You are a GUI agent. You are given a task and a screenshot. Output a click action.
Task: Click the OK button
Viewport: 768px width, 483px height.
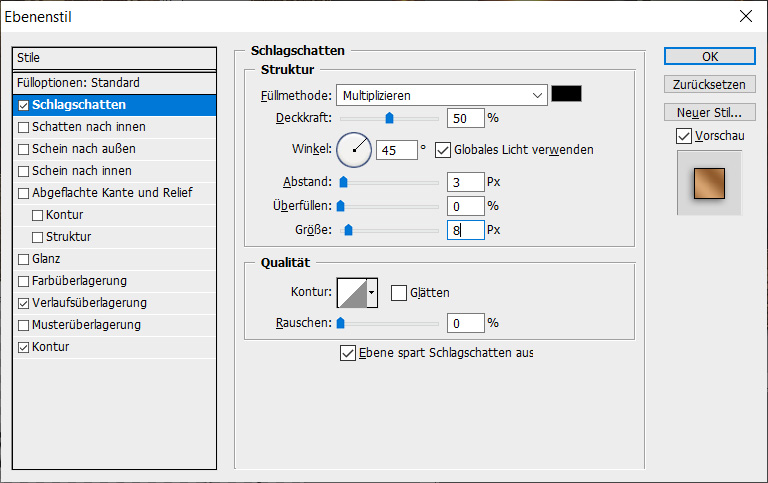click(709, 57)
